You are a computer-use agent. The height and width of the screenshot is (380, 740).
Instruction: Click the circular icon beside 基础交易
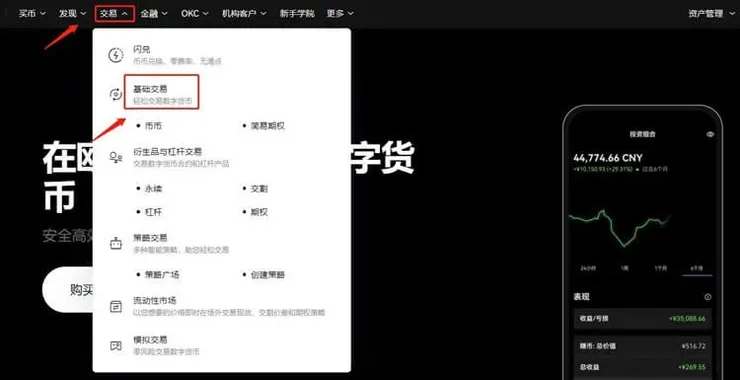(x=116, y=94)
